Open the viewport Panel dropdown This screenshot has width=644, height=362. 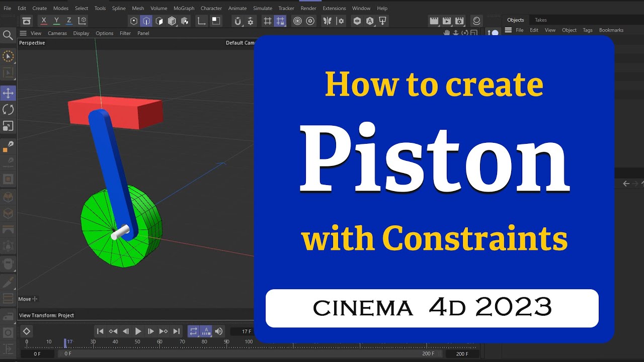pyautogui.click(x=143, y=33)
